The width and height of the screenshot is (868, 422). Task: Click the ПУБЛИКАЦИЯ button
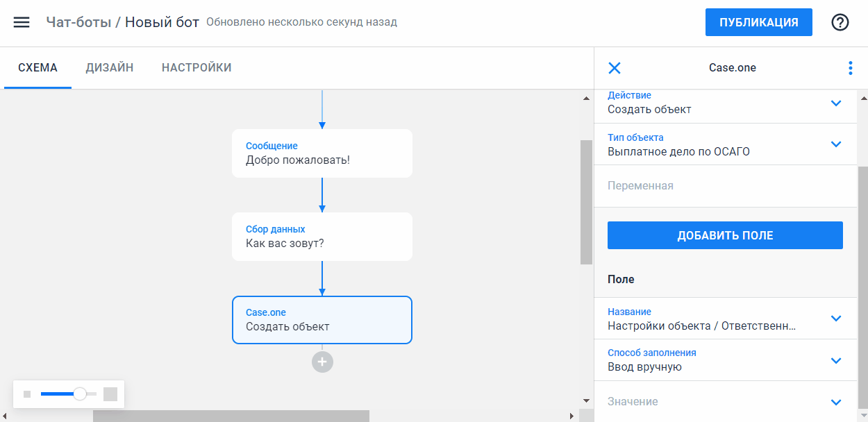tap(759, 22)
